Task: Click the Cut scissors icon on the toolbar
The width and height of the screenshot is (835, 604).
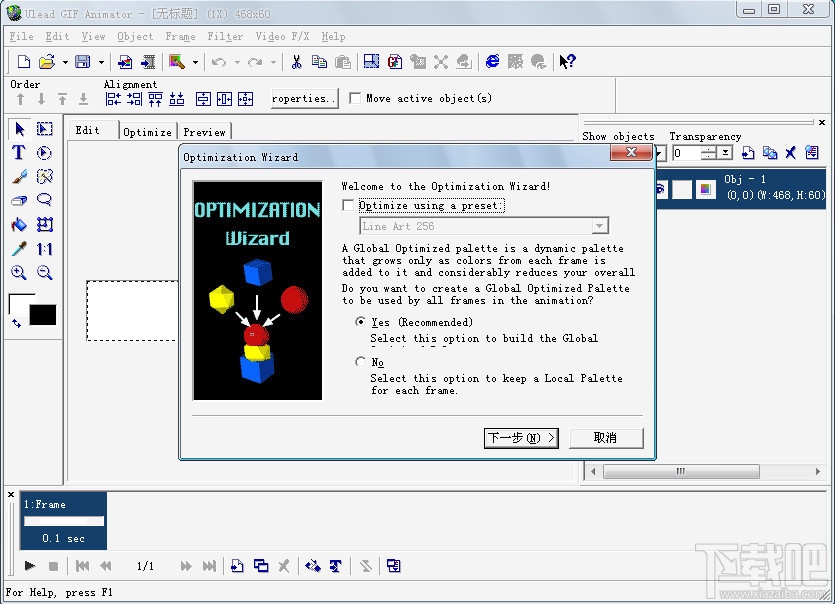Action: coord(297,61)
